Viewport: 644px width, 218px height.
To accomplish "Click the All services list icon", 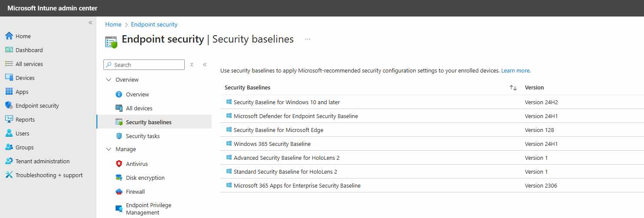I will pyautogui.click(x=9, y=64).
